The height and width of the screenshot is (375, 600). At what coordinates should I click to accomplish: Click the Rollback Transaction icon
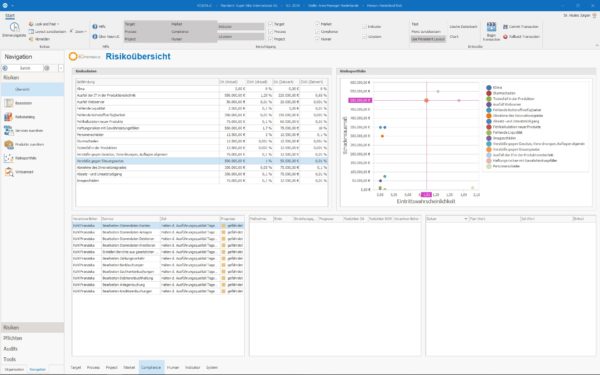click(x=505, y=37)
